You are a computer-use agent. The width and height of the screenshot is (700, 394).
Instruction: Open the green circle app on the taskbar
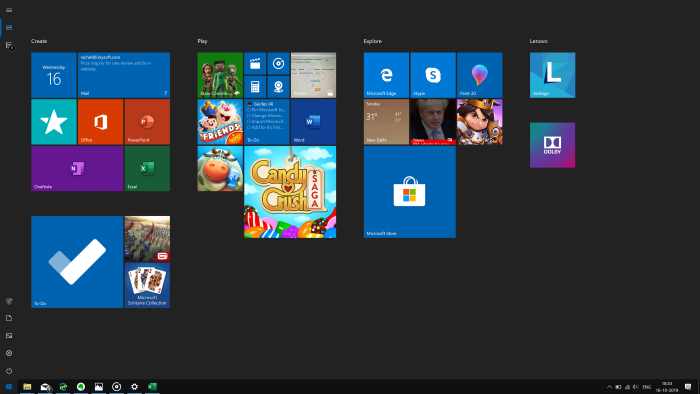[x=81, y=386]
